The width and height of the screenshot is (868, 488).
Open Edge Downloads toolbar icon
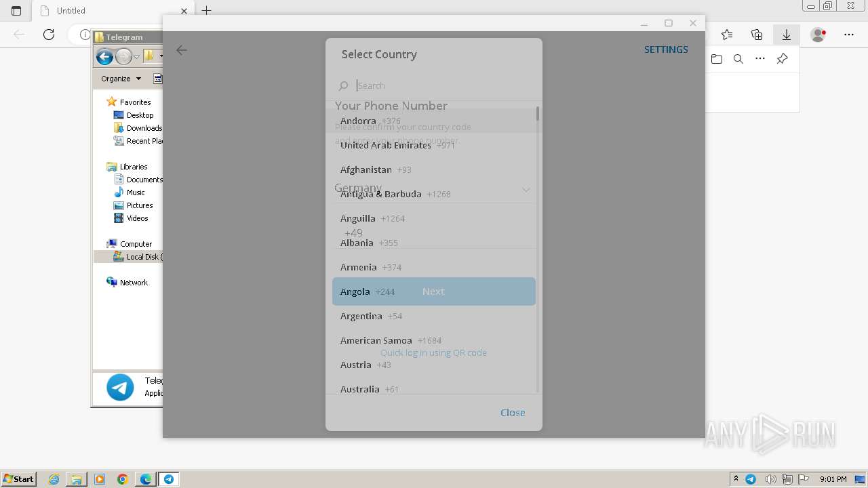click(x=787, y=35)
